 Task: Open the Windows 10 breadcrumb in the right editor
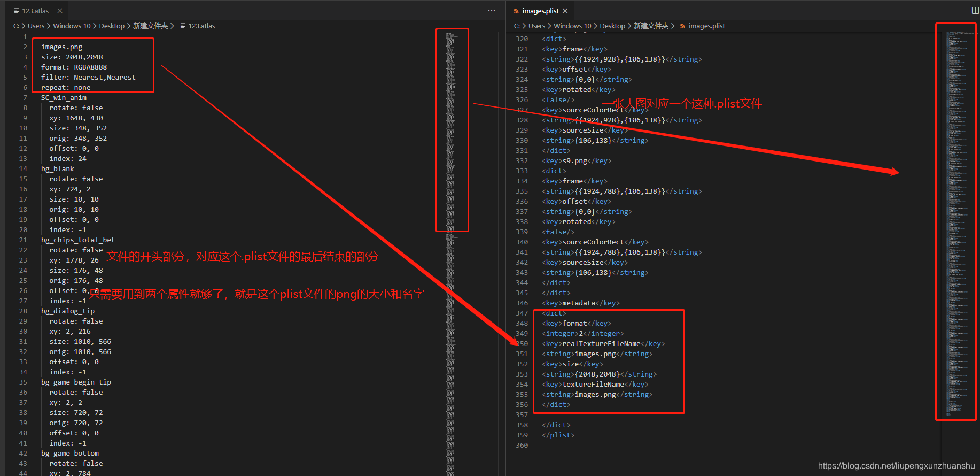tap(572, 26)
